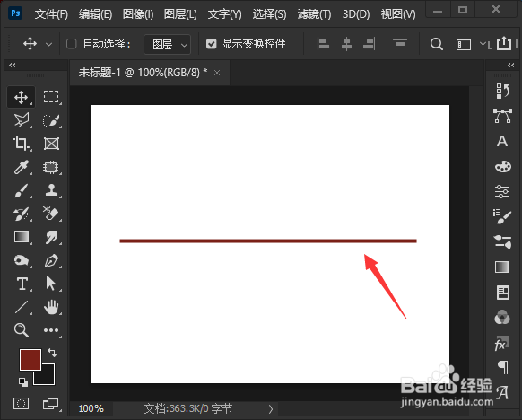Open the Glyphs panel icon
This screenshot has width=522, height=420.
click(x=502, y=393)
